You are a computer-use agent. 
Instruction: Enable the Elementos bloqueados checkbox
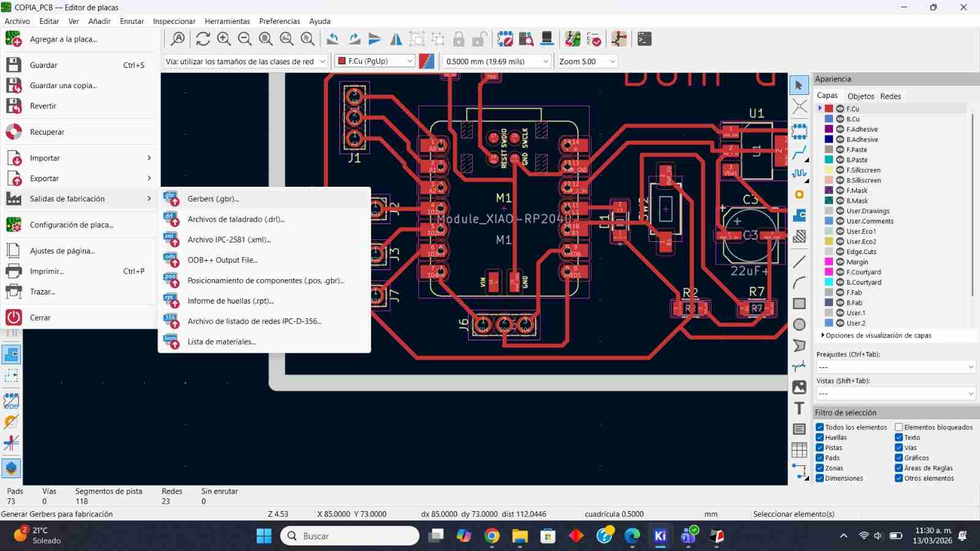[899, 427]
